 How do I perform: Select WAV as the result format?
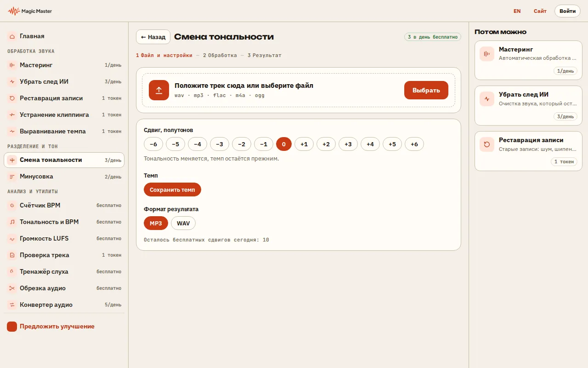[x=183, y=224]
